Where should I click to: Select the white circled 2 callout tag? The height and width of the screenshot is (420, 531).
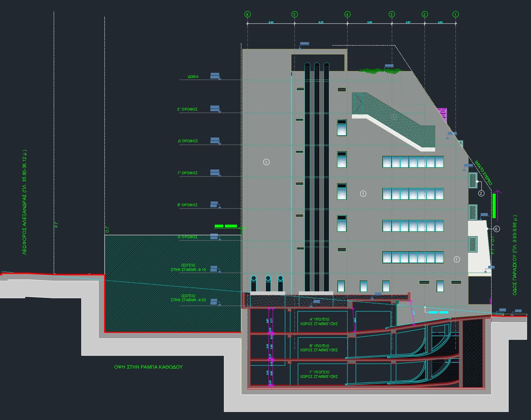[x=481, y=193]
